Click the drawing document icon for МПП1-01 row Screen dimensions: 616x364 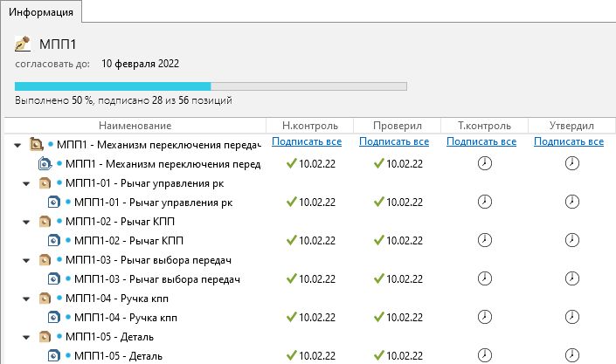click(x=54, y=203)
